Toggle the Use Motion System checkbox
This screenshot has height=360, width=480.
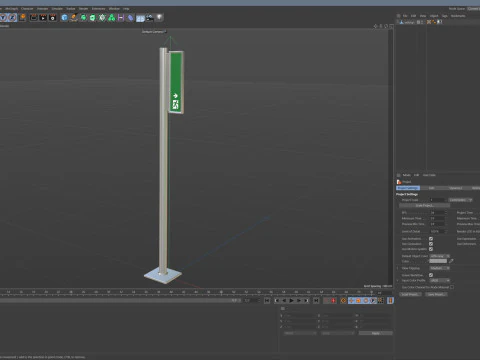tap(431, 249)
